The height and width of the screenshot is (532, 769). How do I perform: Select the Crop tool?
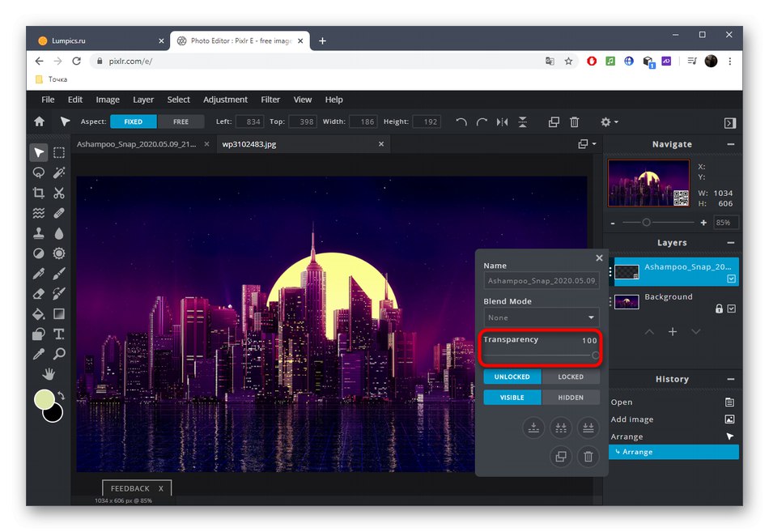(x=39, y=193)
